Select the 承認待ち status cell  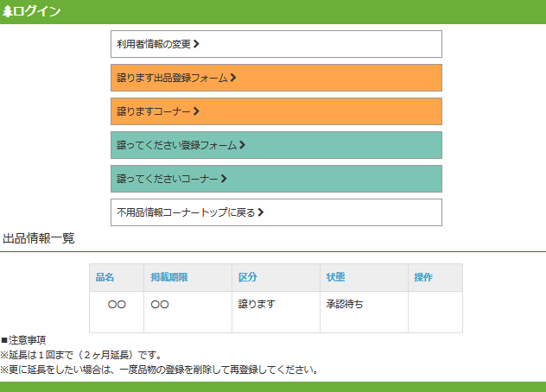[344, 304]
